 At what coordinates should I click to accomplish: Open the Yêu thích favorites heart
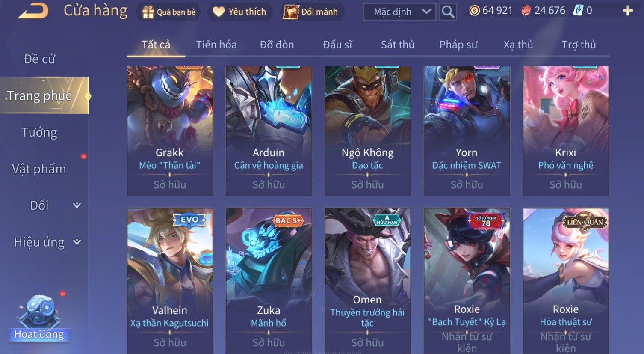click(239, 12)
